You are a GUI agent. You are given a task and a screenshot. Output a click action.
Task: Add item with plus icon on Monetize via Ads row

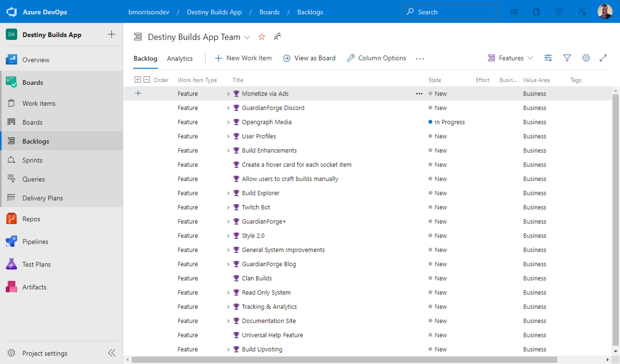138,93
